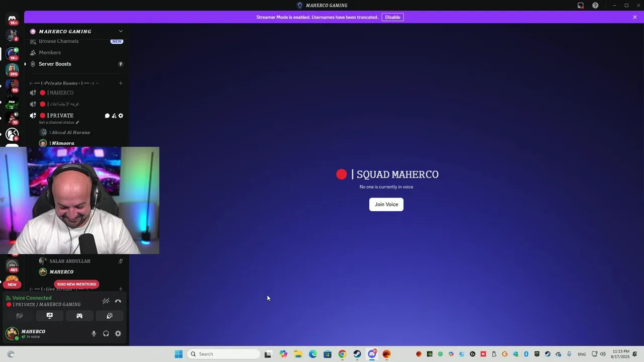The image size is (644, 362).
Task: Add a channel to Live Stream category
Action: pos(121,289)
